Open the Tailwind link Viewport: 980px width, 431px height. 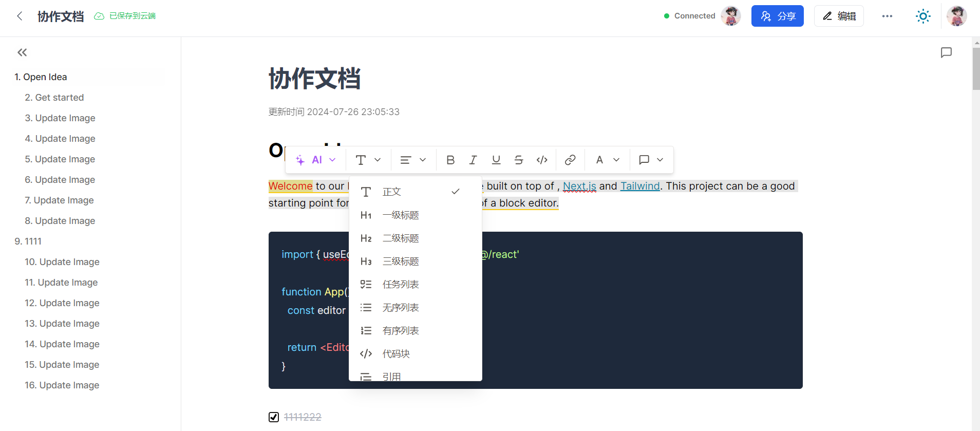pos(640,186)
